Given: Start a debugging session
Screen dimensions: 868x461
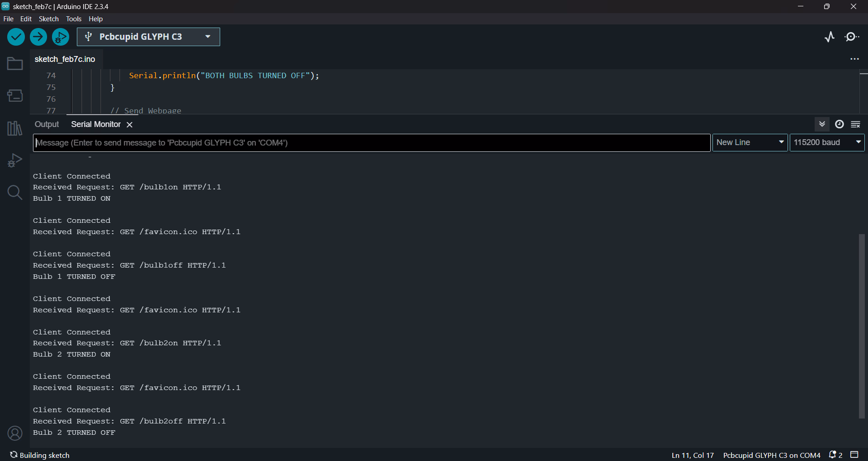Looking at the screenshot, I should [60, 37].
